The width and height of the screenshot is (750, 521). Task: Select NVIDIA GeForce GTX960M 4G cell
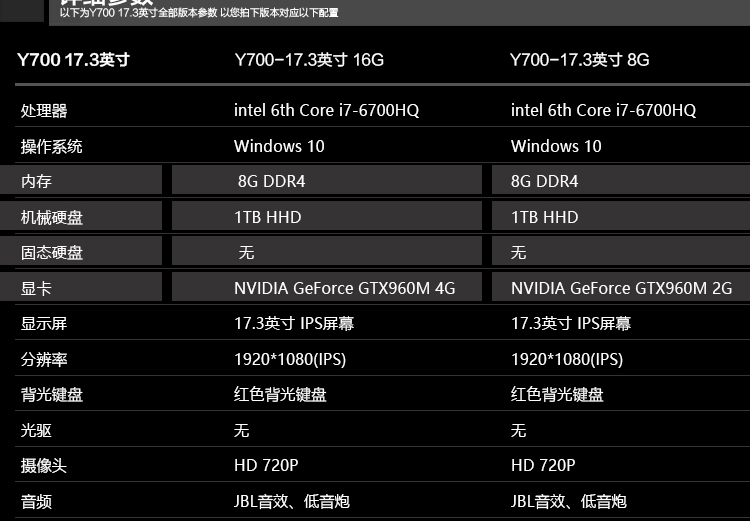click(x=344, y=288)
